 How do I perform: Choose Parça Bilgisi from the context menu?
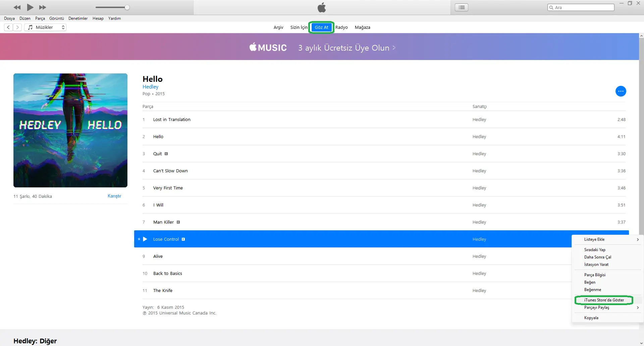click(607, 275)
